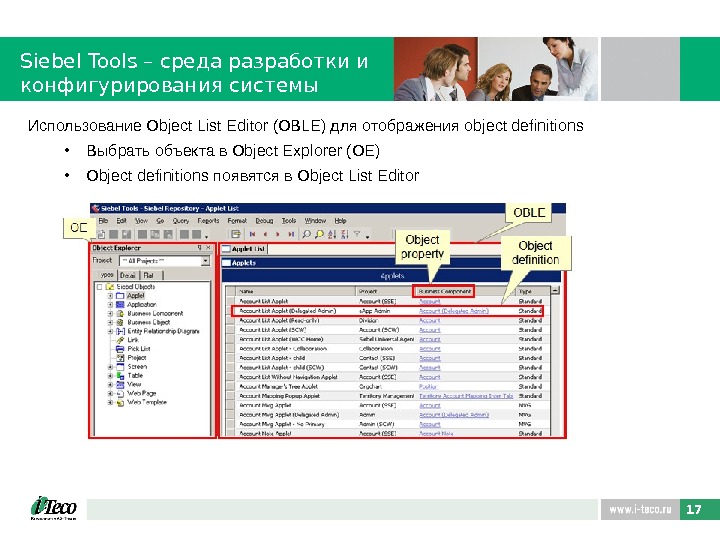The height and width of the screenshot is (540, 720).
Task: Jump to last record toolbar button
Action: pyautogui.click(x=291, y=234)
